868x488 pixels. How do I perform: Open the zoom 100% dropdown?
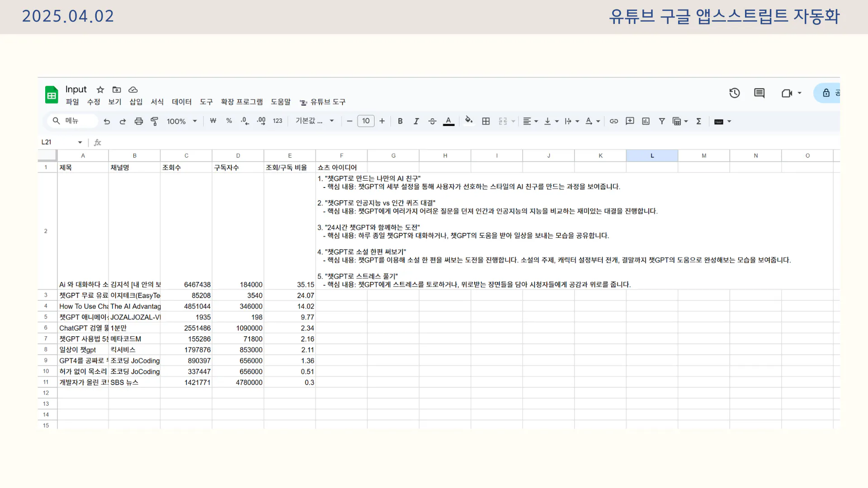click(182, 121)
